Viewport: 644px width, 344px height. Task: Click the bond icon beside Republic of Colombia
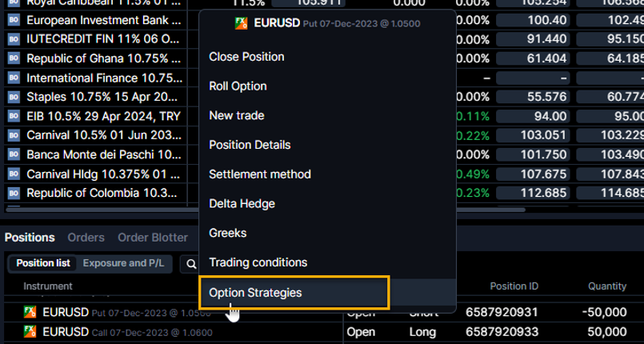click(14, 193)
